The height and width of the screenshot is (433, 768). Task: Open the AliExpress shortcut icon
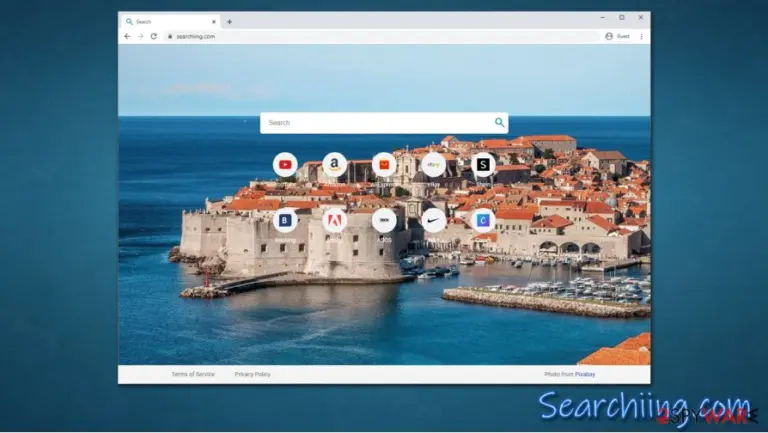pyautogui.click(x=384, y=165)
